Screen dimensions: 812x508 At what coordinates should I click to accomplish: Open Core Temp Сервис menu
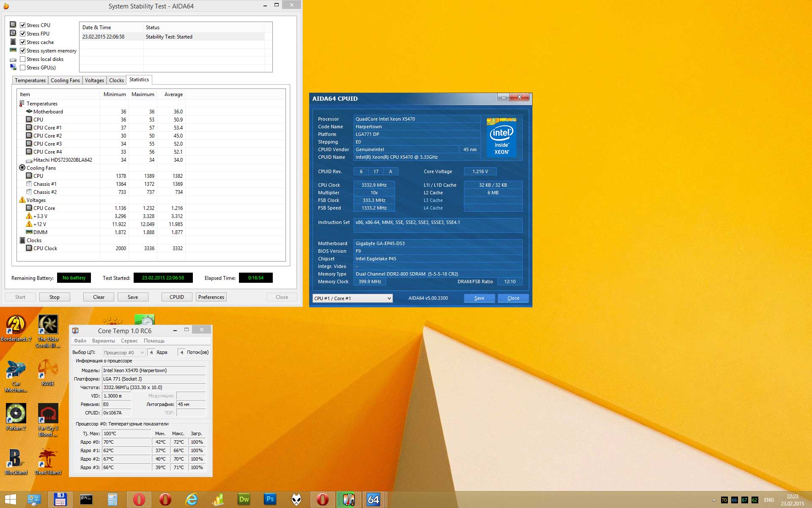(x=129, y=341)
